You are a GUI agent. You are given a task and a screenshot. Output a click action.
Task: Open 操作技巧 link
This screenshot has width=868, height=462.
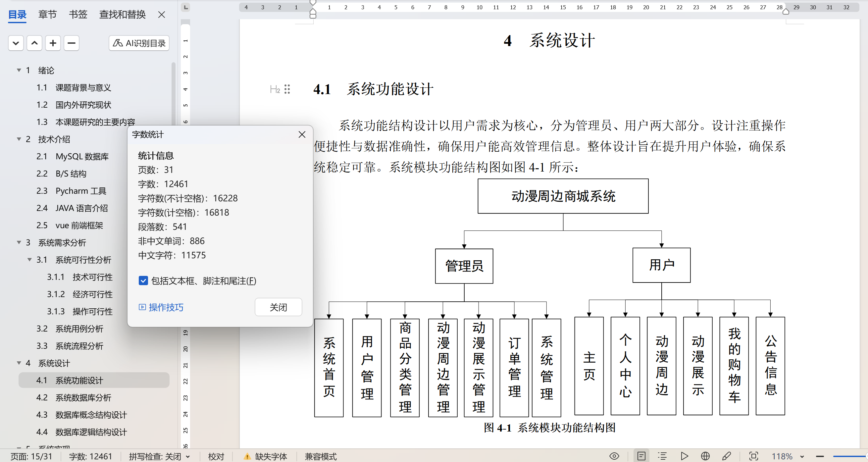(x=166, y=307)
